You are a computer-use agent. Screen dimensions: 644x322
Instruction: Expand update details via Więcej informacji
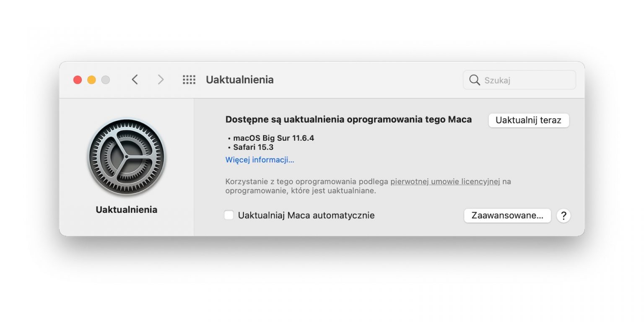pos(260,160)
